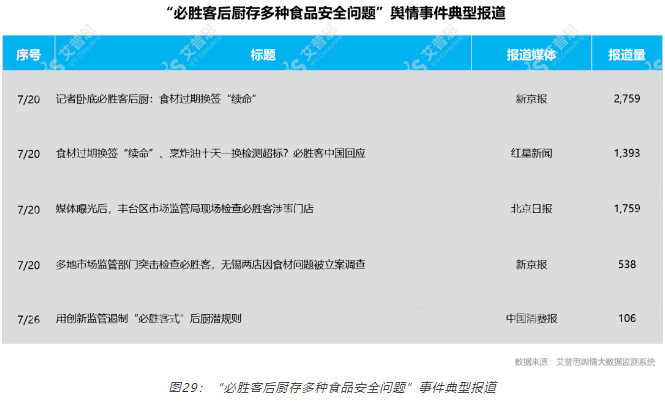The height and width of the screenshot is (402, 665).
Task: Select the 报道量 column header
Action: [627, 55]
